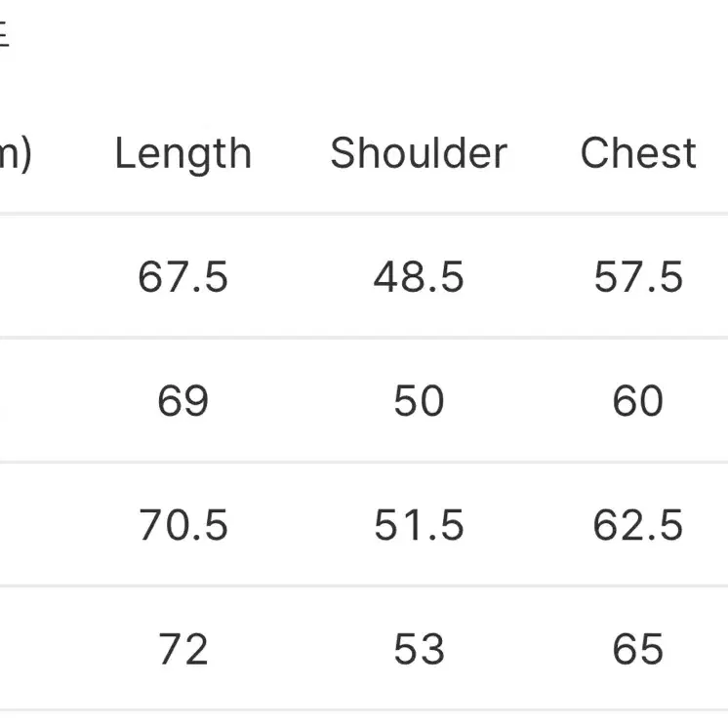Select the 67.5 length value
Screen dimensions: 728x728
tap(182, 277)
